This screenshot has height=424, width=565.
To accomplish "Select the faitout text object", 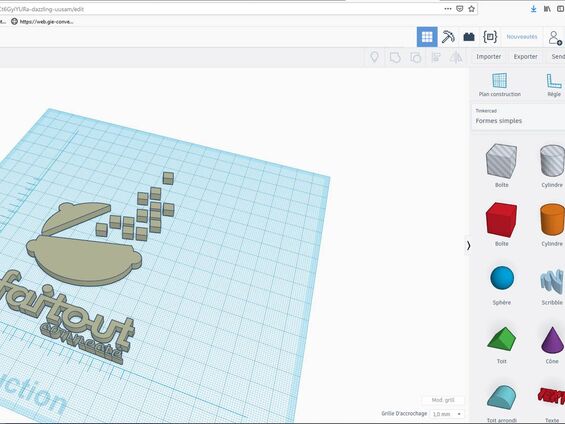I will click(67, 312).
